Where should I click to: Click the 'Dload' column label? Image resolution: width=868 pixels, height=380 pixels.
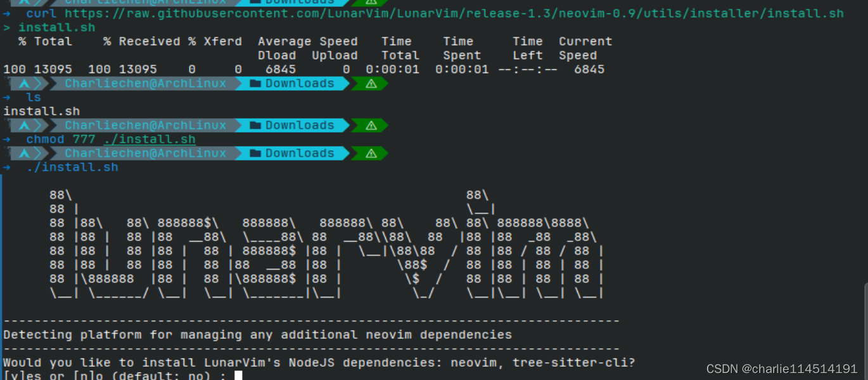277,55
